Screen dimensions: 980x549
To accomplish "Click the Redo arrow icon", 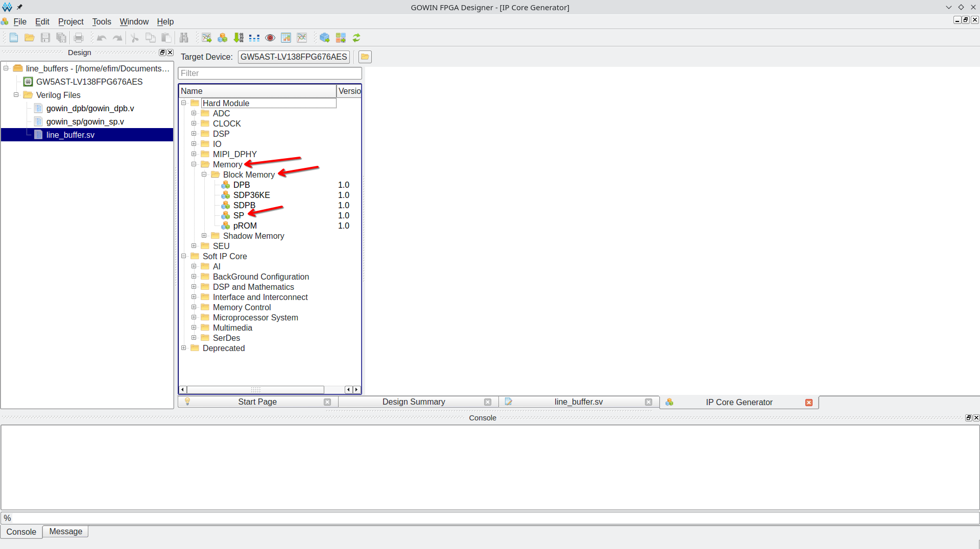I will 117,38.
